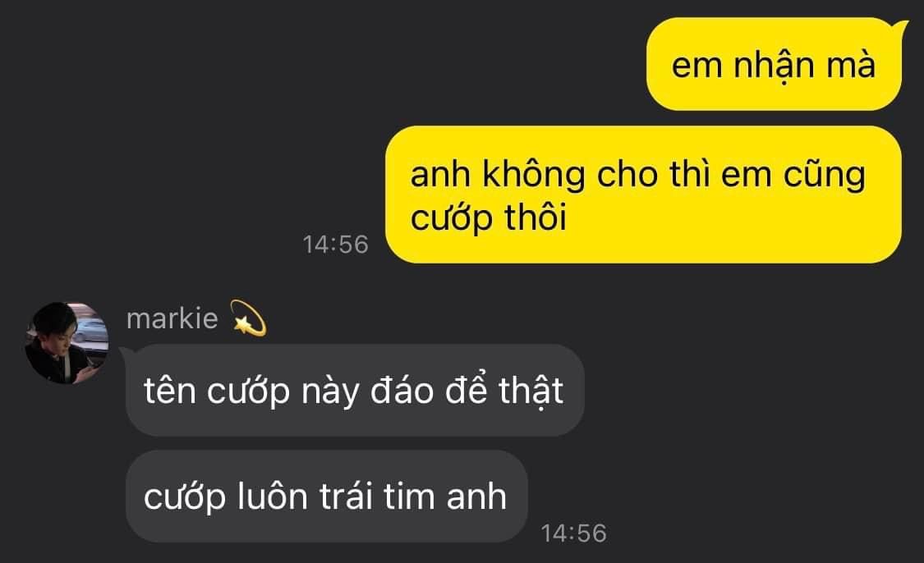Open markie's profile picture avatar
The height and width of the screenshot is (563, 924).
(x=67, y=343)
